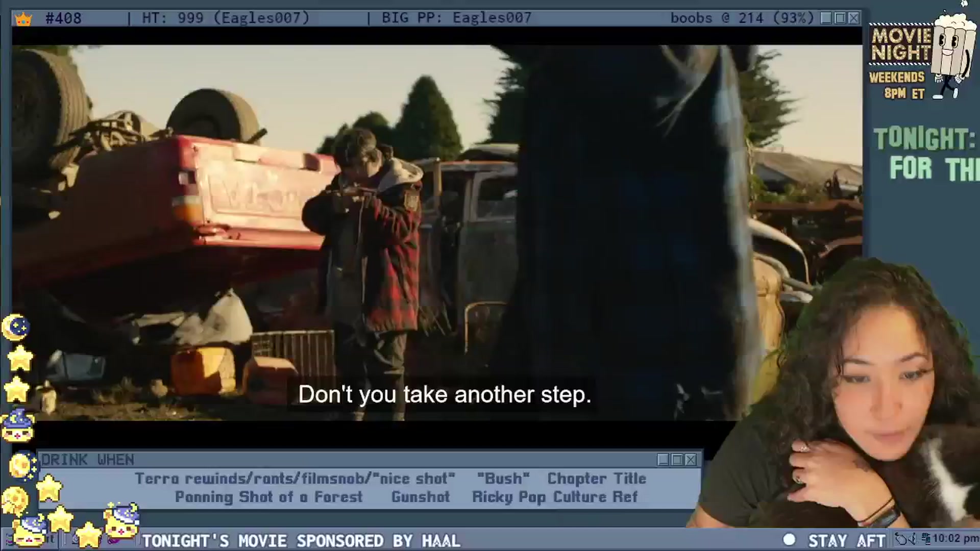Maximize the movie window with the #408 title bar
This screenshot has width=980, height=551.
coord(840,18)
